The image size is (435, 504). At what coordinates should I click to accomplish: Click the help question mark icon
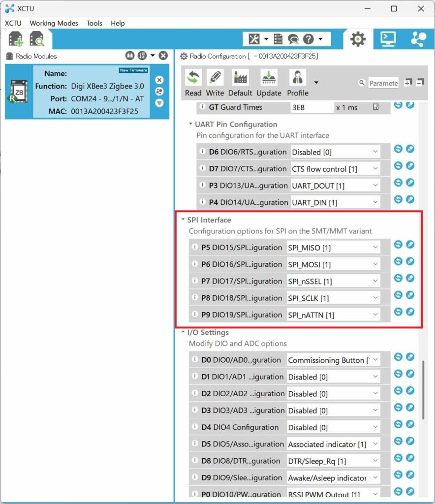[309, 39]
